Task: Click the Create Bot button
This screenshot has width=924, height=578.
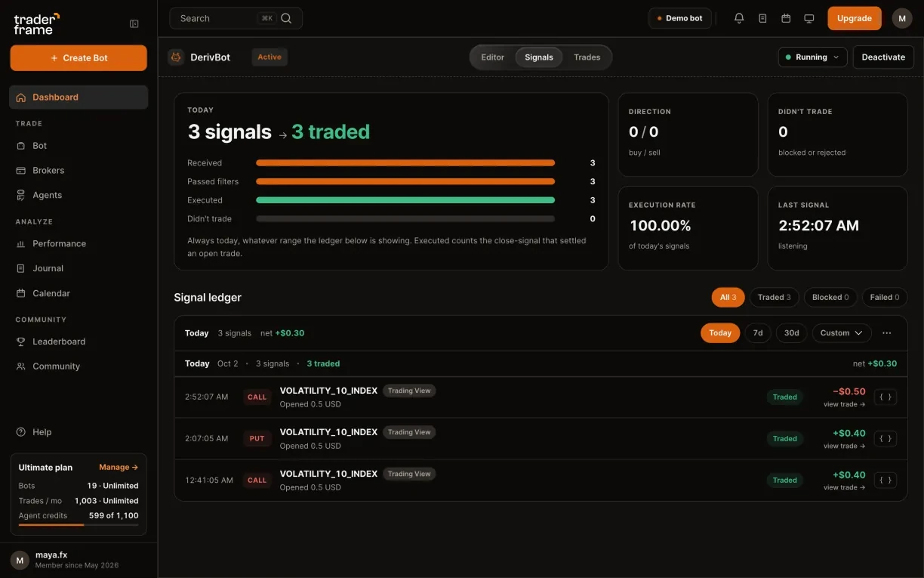Action: (79, 58)
